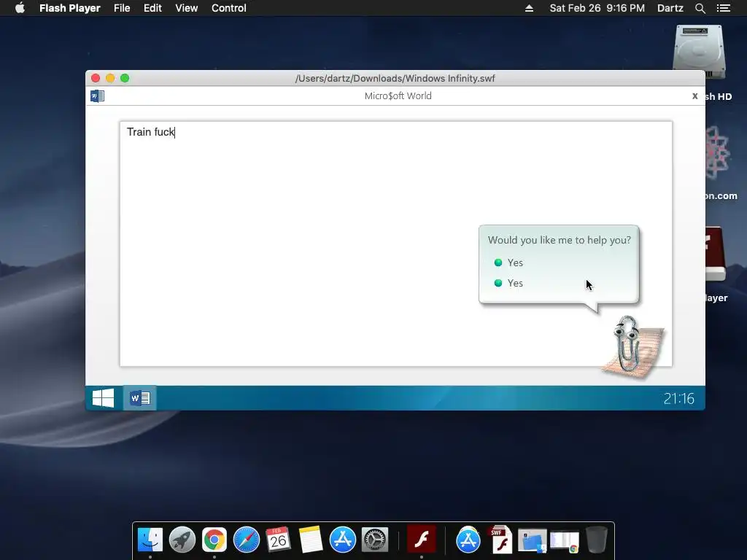Viewport: 747px width, 560px height.
Task: Open the blue folder window thumbnail in Dock
Action: tap(532, 541)
